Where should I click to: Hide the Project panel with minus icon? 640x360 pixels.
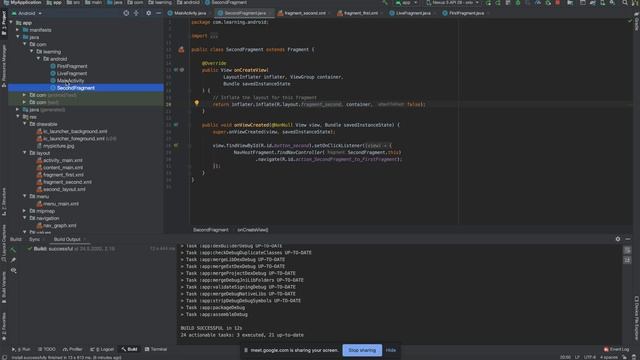[158, 13]
